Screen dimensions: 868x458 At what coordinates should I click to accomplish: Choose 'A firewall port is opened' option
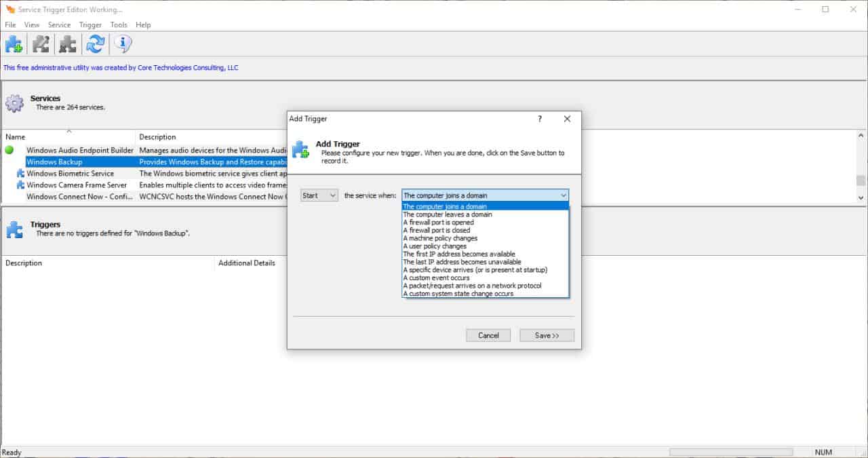[x=485, y=223]
